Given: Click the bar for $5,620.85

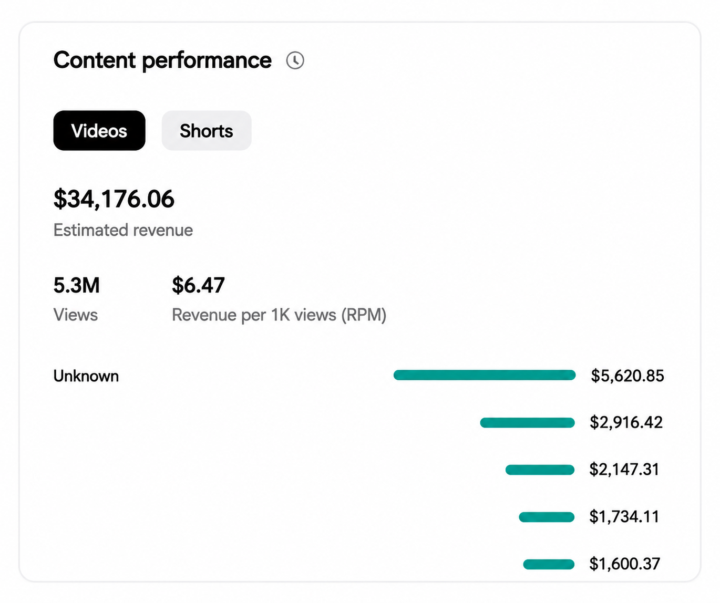Looking at the screenshot, I should coord(484,375).
